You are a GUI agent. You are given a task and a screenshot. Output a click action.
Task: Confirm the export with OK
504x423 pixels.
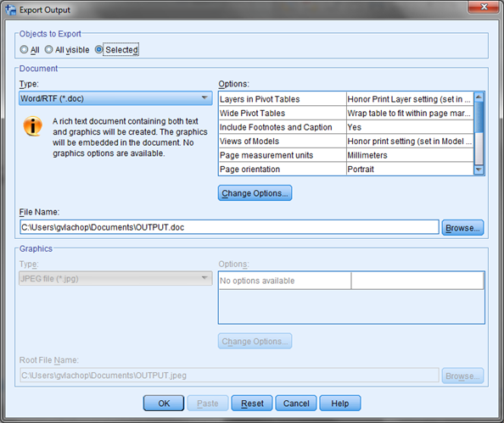click(x=164, y=404)
